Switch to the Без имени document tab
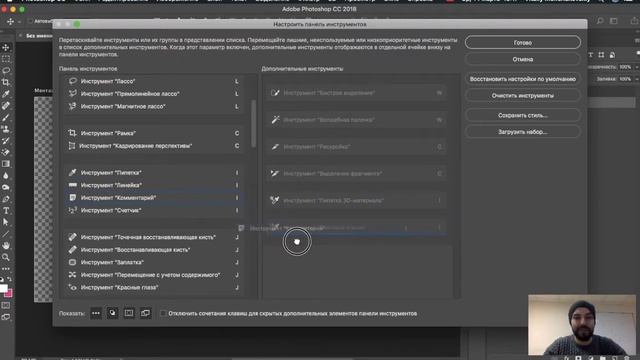 [39, 36]
